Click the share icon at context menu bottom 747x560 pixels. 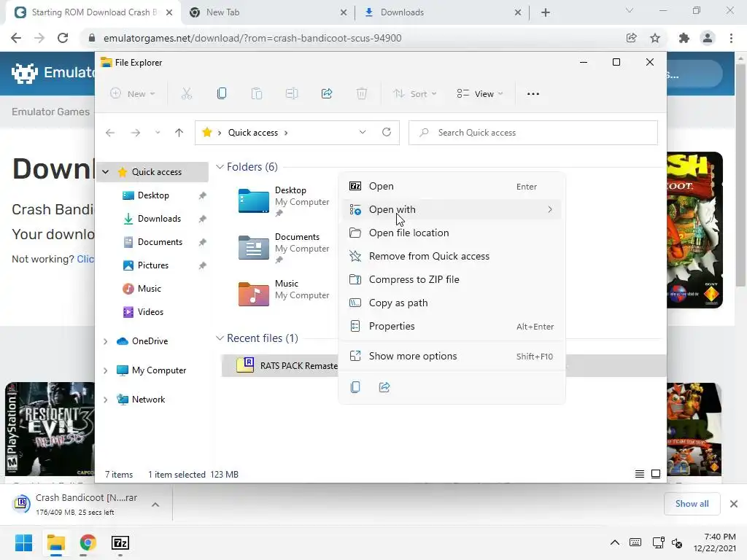click(384, 387)
